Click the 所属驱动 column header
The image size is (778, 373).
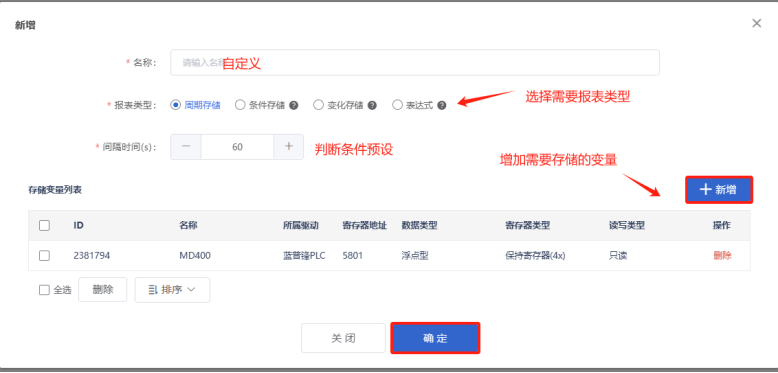pyautogui.click(x=301, y=226)
